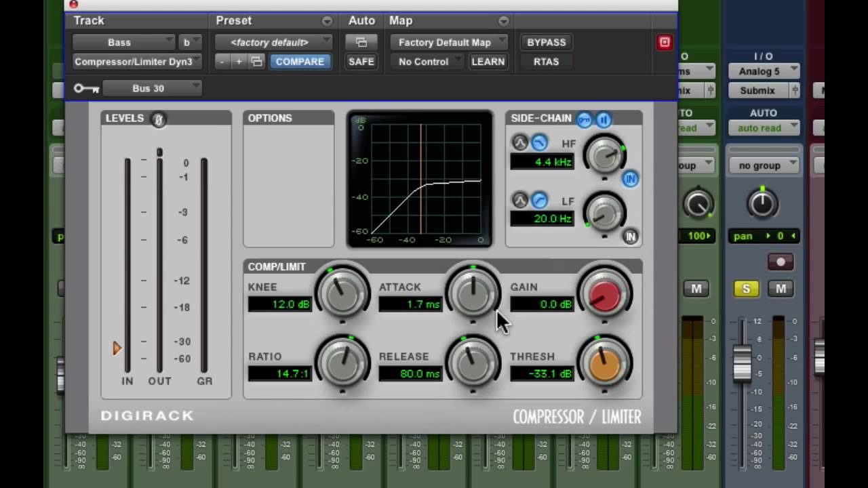Click the Ratio knob
868x488 pixels.
[x=342, y=363]
